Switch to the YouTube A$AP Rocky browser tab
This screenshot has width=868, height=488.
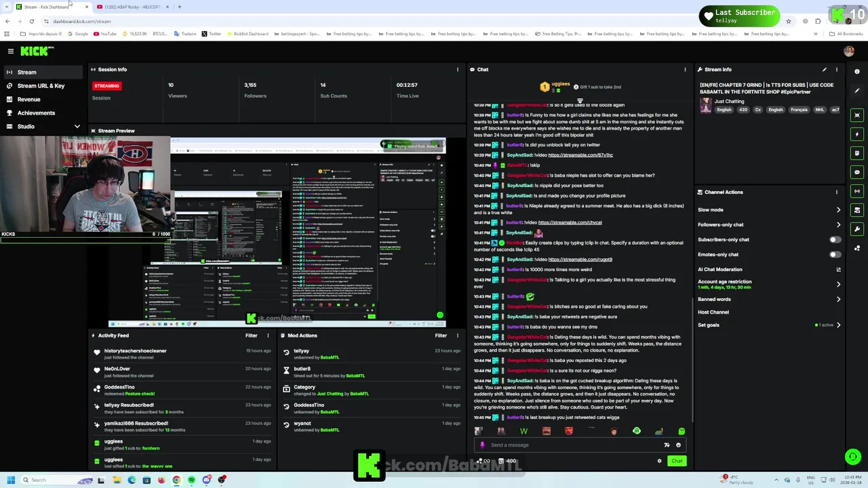point(132,7)
